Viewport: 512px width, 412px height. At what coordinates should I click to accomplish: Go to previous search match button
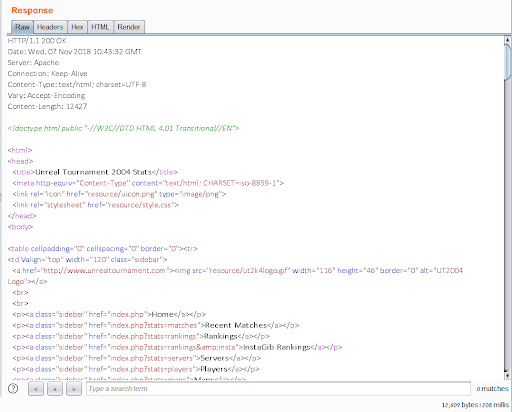coord(36,389)
